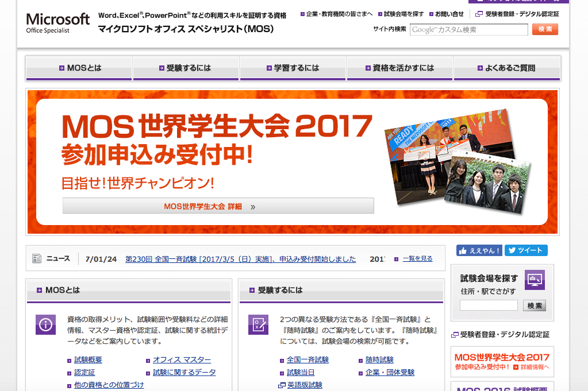Open the 認定証 link

pos(84,373)
